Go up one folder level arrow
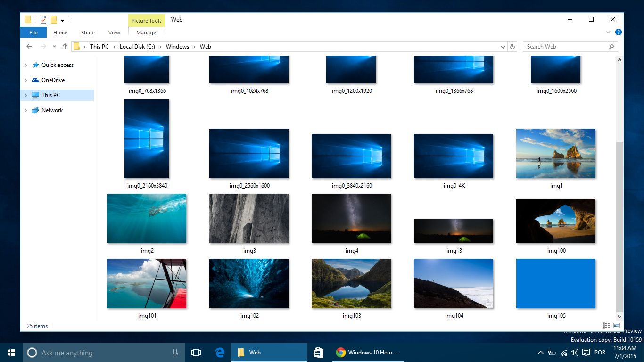Screen dimensions: 644x362 (65, 47)
